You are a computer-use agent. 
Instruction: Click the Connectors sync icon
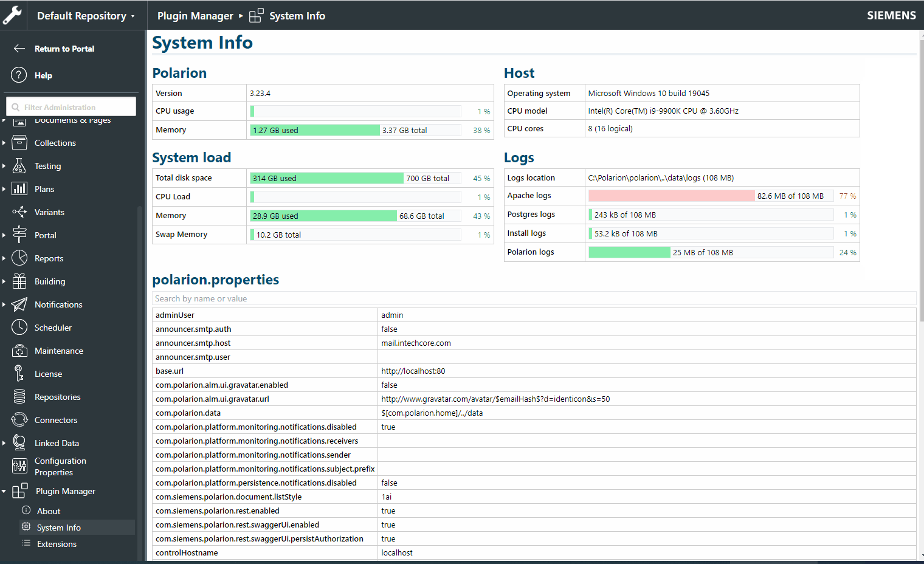point(19,420)
